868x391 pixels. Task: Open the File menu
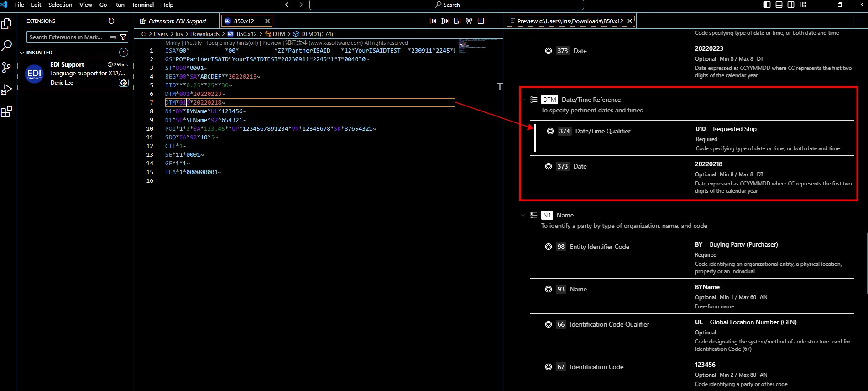(x=20, y=5)
